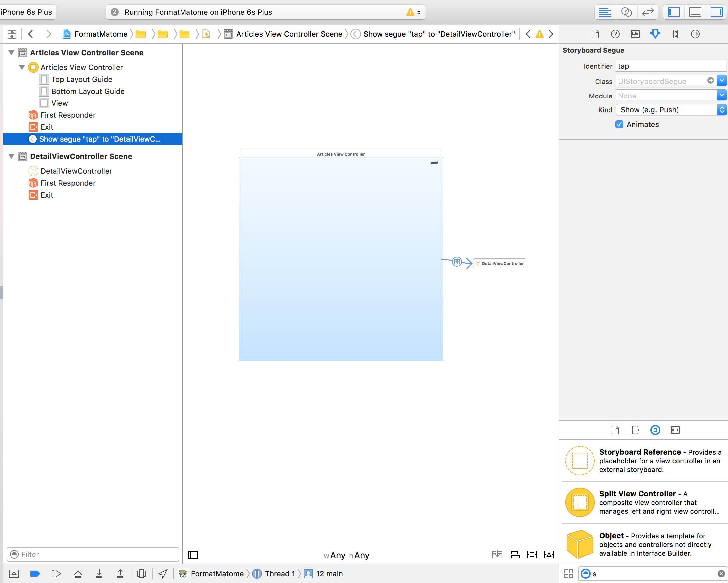This screenshot has width=728, height=583.
Task: Click the warnings count in activity bar
Action: point(414,12)
